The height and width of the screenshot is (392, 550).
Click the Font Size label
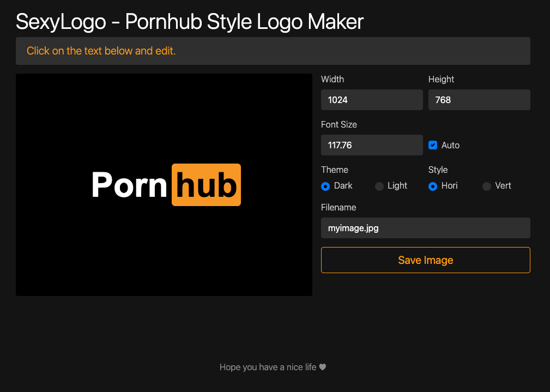pos(339,125)
